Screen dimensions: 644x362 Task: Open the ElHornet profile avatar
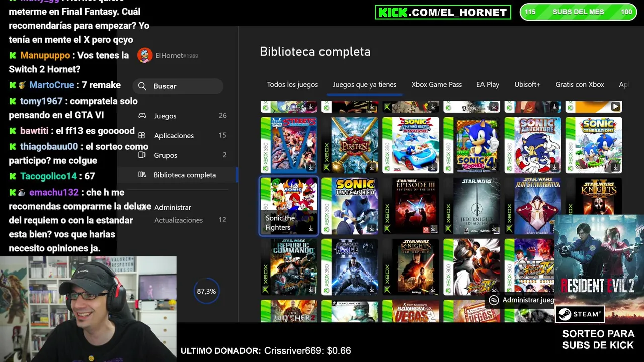click(145, 55)
